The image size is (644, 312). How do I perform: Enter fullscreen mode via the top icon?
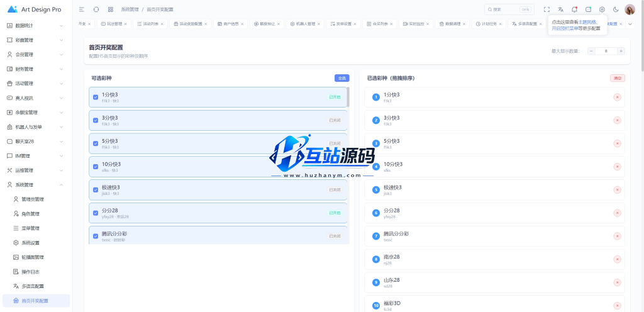click(547, 9)
